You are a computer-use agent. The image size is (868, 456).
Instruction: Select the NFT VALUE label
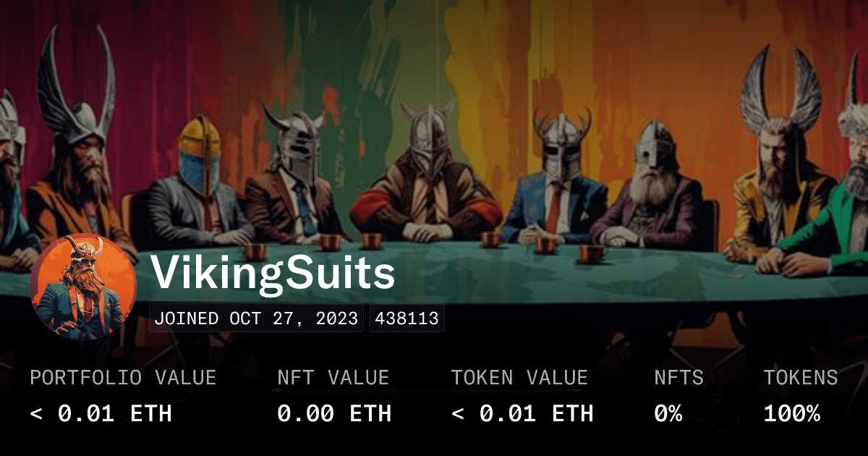tap(333, 377)
